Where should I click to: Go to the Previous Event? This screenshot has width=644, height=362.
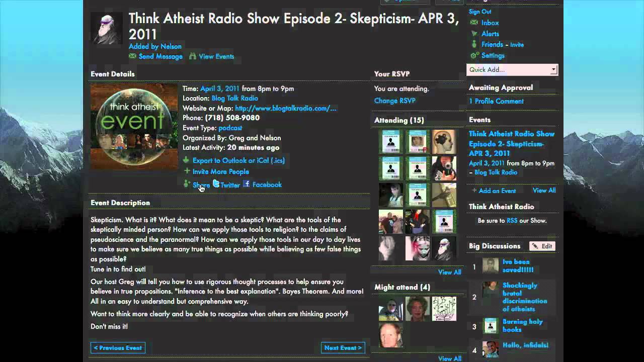pos(118,347)
